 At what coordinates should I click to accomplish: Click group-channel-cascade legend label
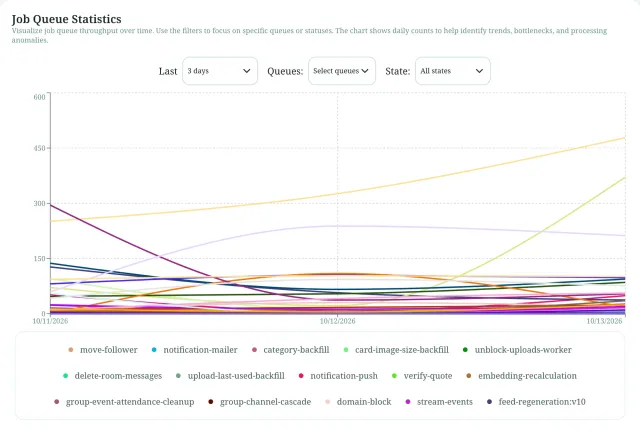(x=265, y=402)
